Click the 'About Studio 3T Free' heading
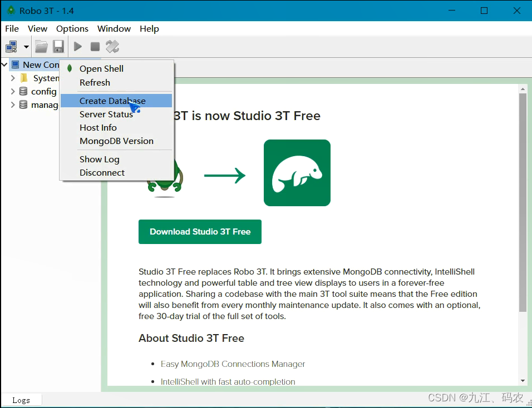The height and width of the screenshot is (408, 532). click(x=191, y=338)
